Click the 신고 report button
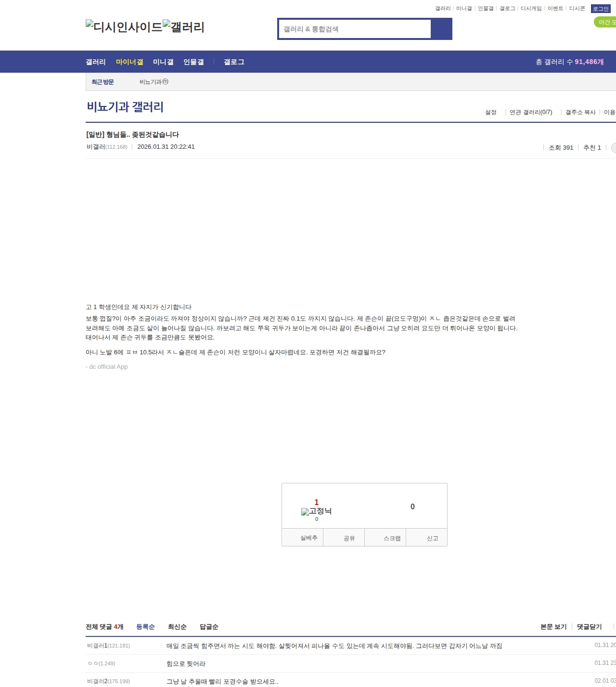 click(x=427, y=538)
